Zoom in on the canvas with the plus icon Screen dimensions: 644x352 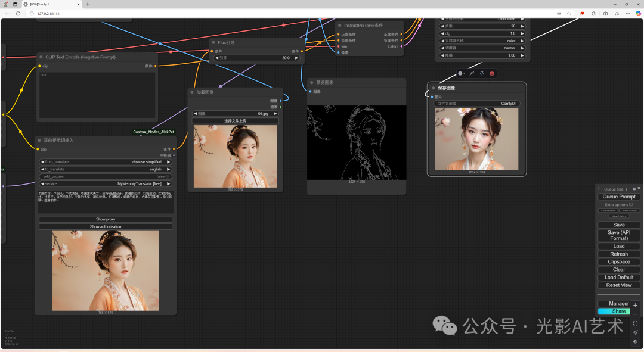click(x=635, y=305)
